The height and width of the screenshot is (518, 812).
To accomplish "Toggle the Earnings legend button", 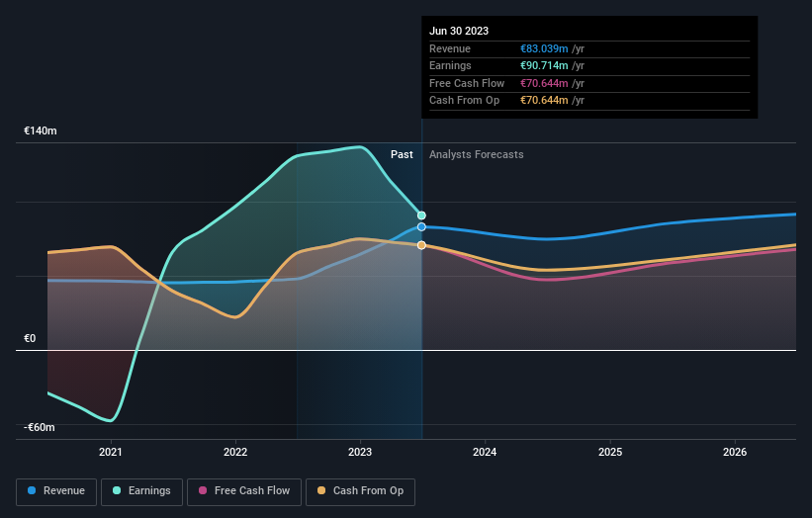I will pyautogui.click(x=141, y=491).
